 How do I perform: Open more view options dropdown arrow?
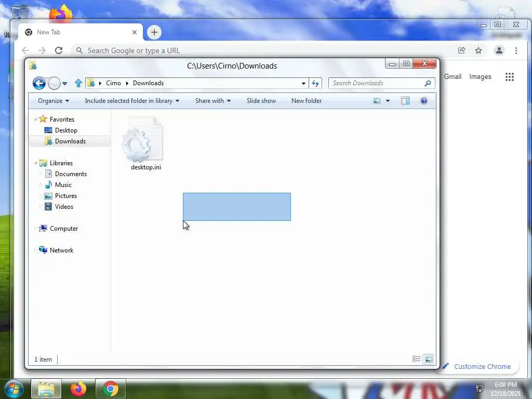(x=388, y=101)
